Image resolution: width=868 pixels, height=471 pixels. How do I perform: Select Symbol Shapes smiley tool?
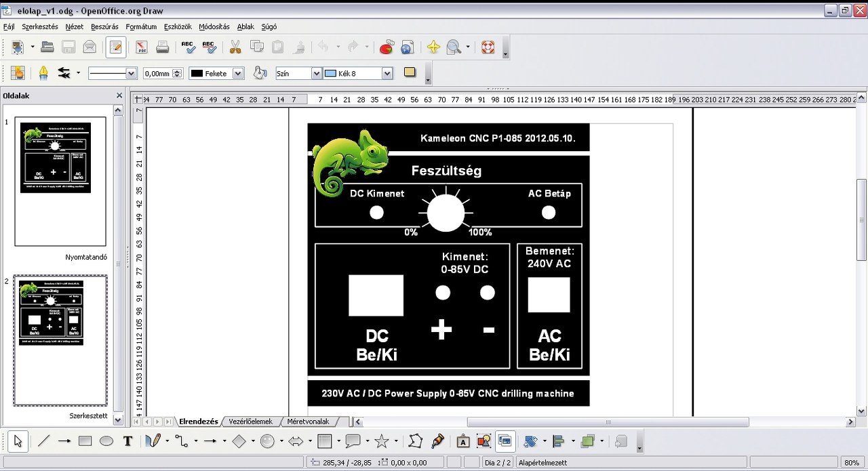coord(267,441)
